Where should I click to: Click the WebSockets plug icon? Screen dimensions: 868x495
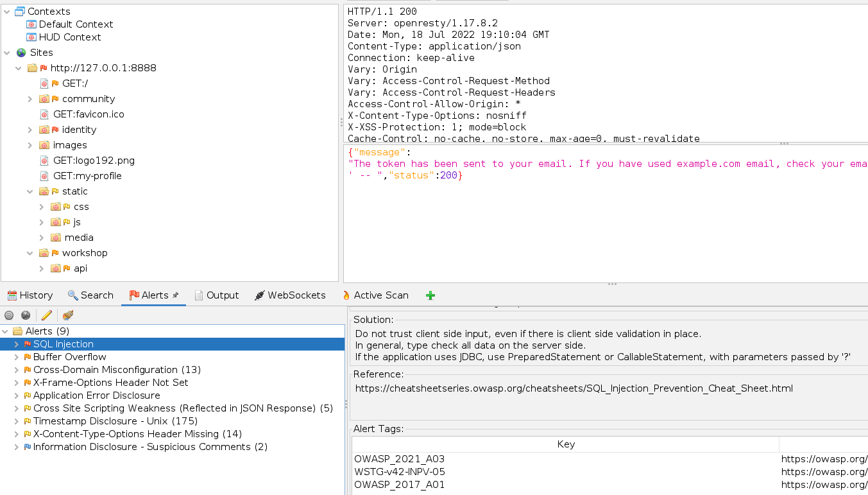click(259, 295)
